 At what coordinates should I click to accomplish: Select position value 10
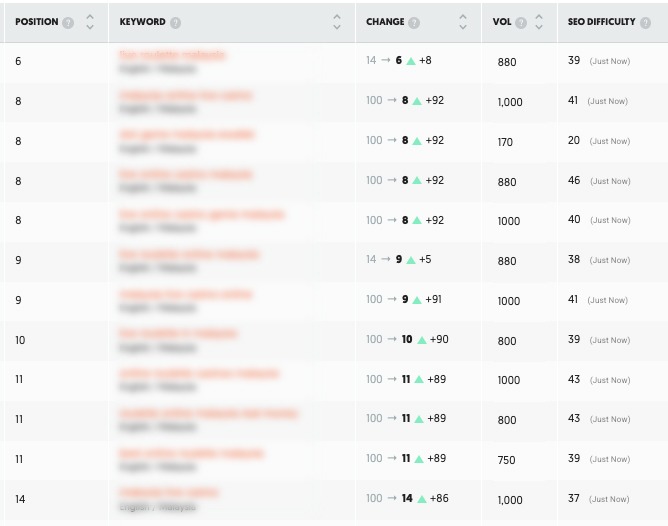click(x=20, y=340)
